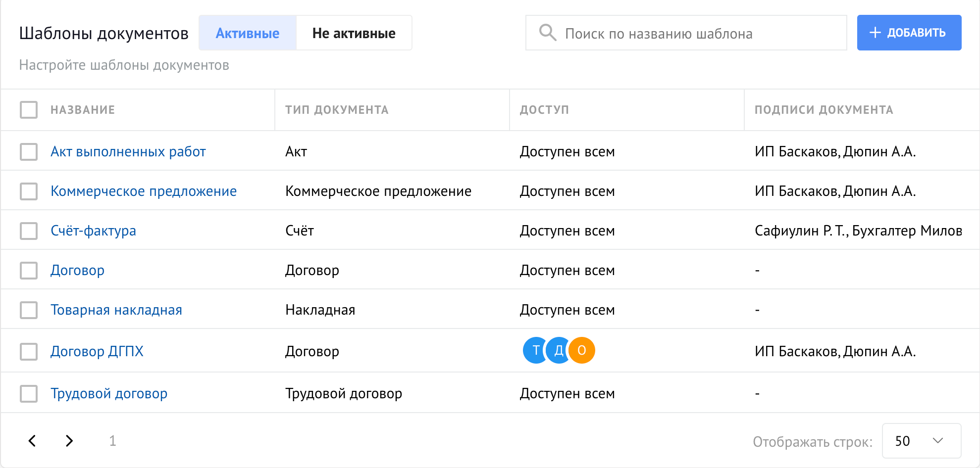Viewport: 980px width, 468px height.
Task: Toggle the select-all header checkbox
Action: [29, 110]
